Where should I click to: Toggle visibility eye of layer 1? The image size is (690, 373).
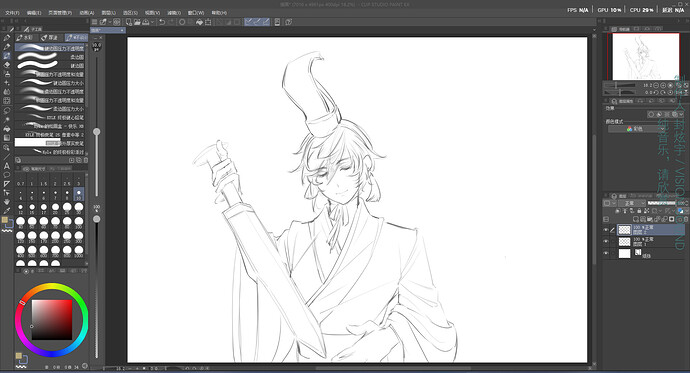click(606, 241)
